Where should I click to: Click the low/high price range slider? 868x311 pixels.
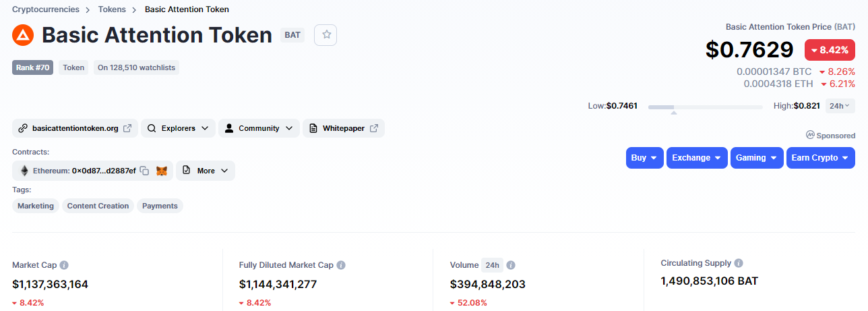click(x=706, y=107)
